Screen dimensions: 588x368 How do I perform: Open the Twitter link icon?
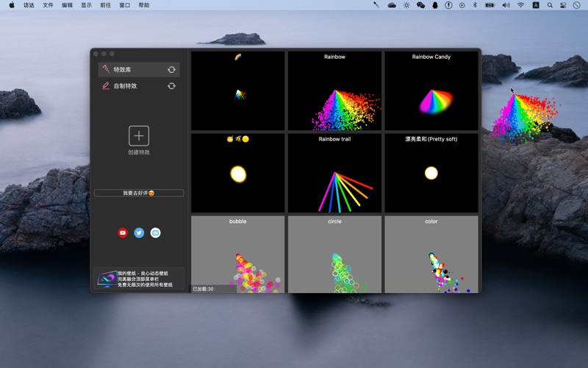[139, 233]
